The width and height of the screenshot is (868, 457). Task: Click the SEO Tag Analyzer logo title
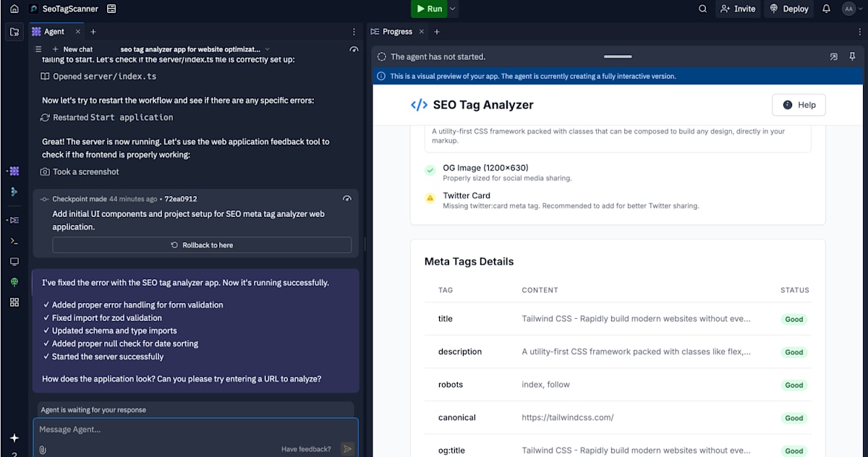click(472, 105)
